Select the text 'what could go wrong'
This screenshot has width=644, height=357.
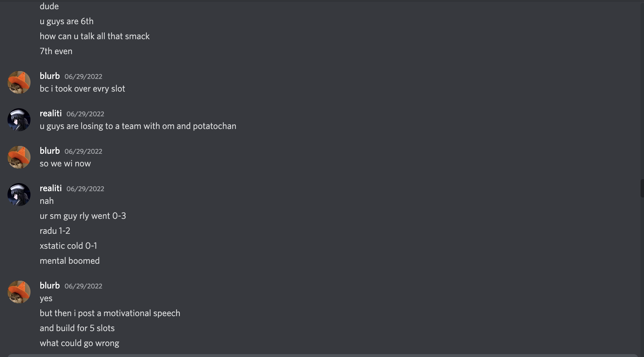pos(79,343)
